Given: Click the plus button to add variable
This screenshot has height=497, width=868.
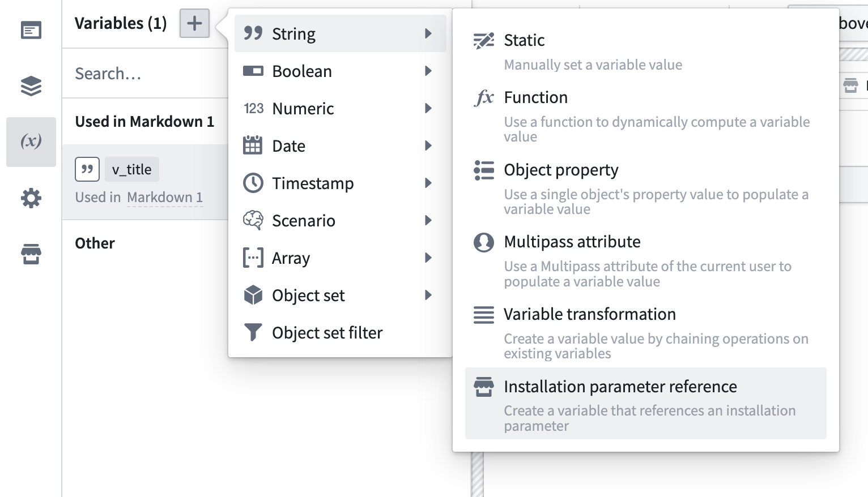Looking at the screenshot, I should point(194,23).
